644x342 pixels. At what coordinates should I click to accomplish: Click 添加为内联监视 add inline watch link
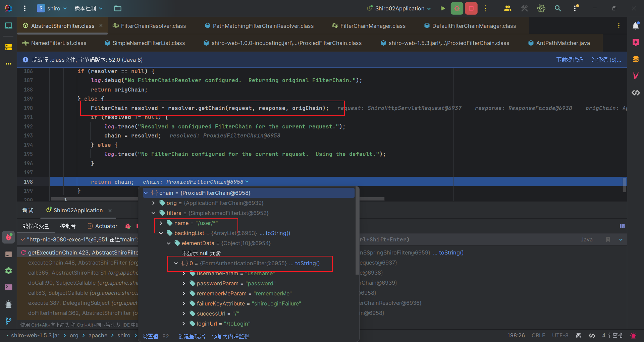pos(230,336)
